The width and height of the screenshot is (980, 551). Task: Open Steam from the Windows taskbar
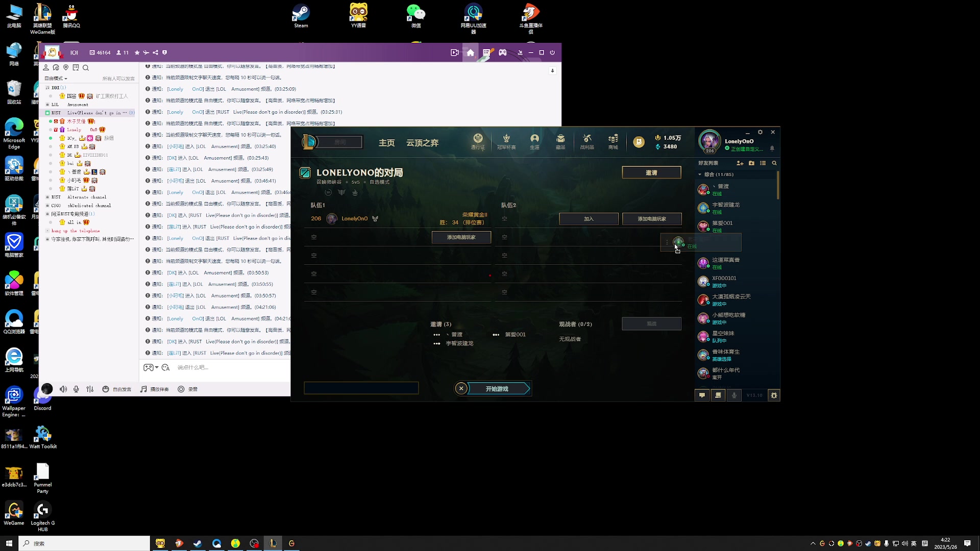click(x=198, y=543)
